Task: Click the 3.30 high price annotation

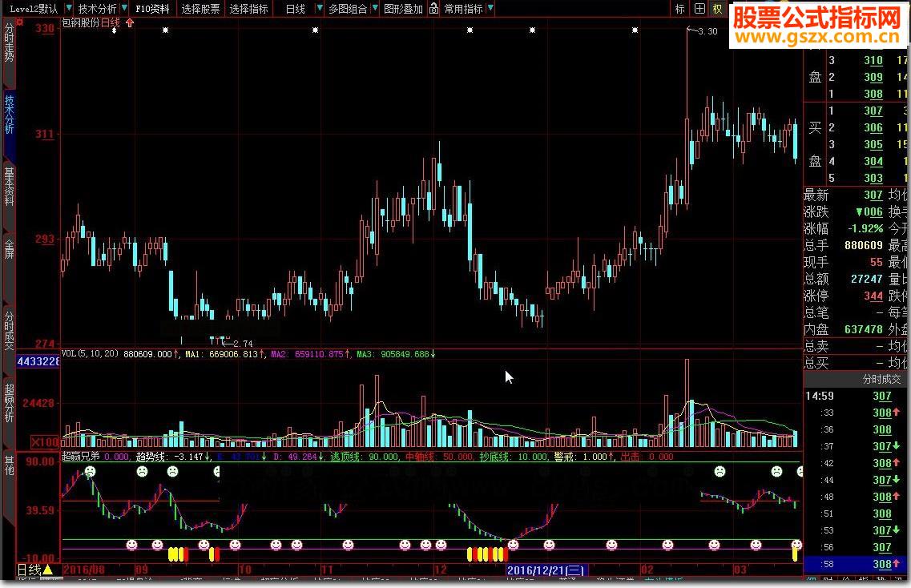Action: point(707,31)
